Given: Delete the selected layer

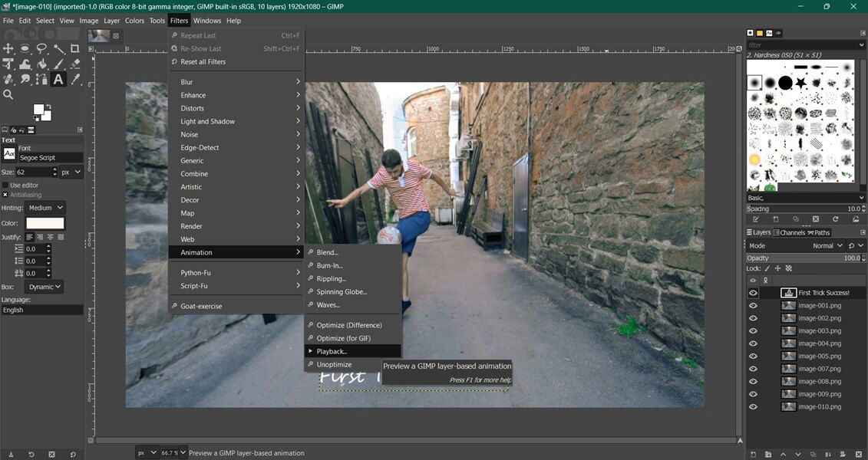Looking at the screenshot, I should pyautogui.click(x=859, y=454).
